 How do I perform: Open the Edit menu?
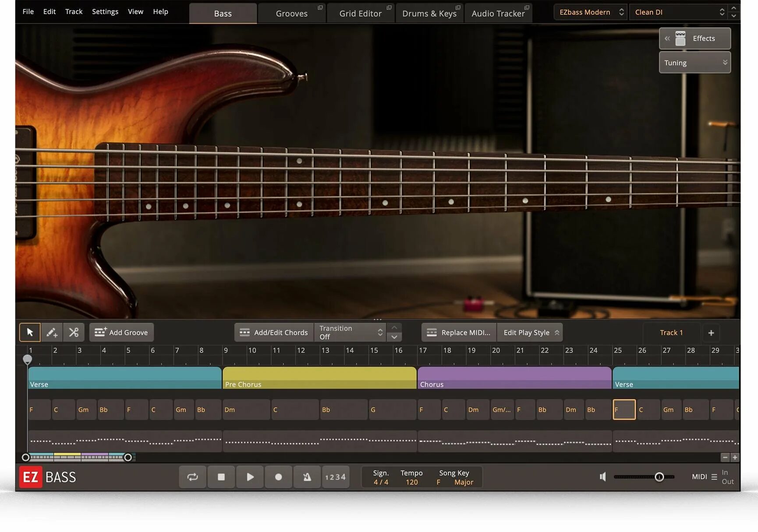click(x=50, y=11)
